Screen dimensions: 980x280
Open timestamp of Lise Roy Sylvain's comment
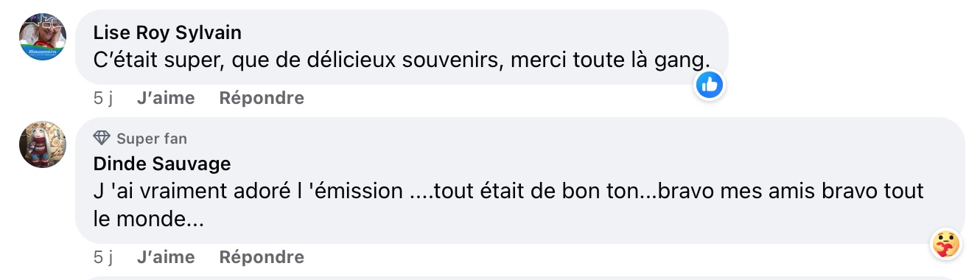102,98
